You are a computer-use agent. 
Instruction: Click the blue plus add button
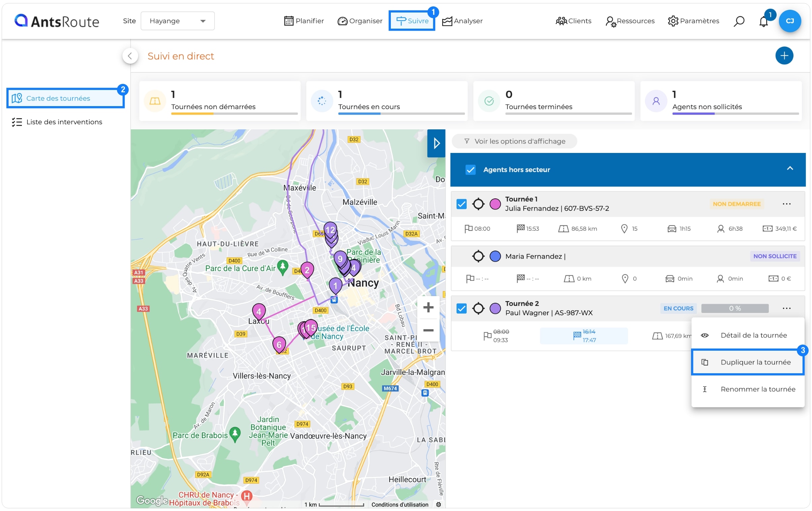(x=784, y=56)
